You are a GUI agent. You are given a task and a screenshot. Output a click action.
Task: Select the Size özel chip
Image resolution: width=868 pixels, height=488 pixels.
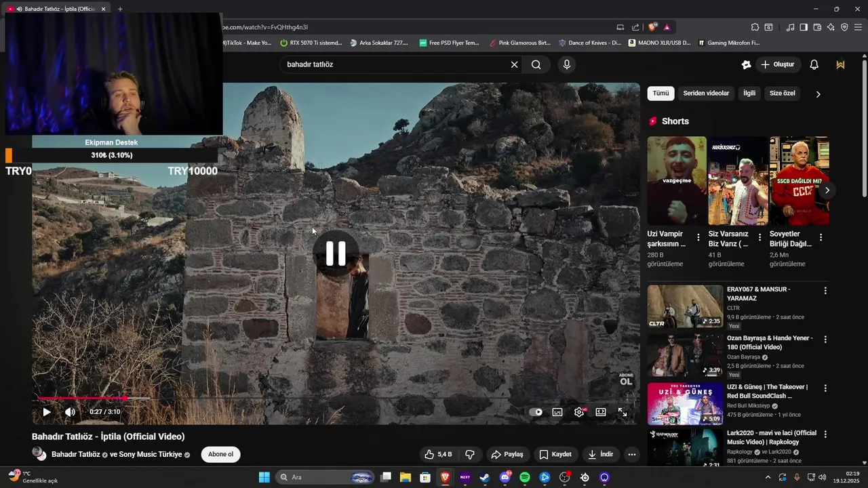[x=783, y=94]
